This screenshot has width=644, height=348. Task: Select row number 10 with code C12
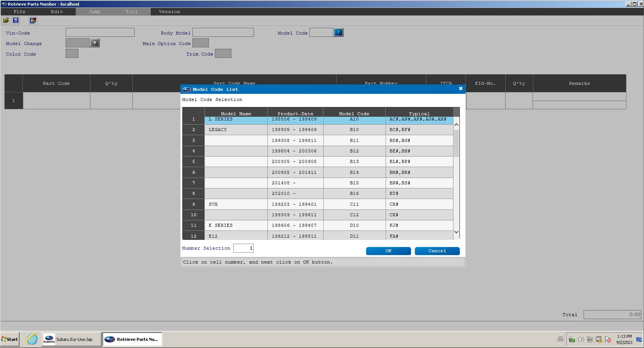(194, 215)
